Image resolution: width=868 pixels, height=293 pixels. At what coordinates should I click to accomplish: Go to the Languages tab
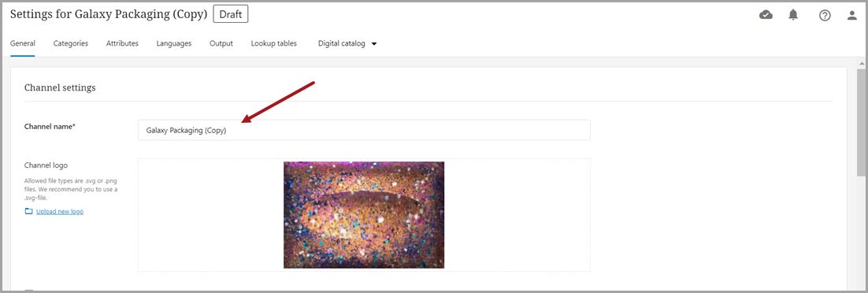(x=174, y=43)
